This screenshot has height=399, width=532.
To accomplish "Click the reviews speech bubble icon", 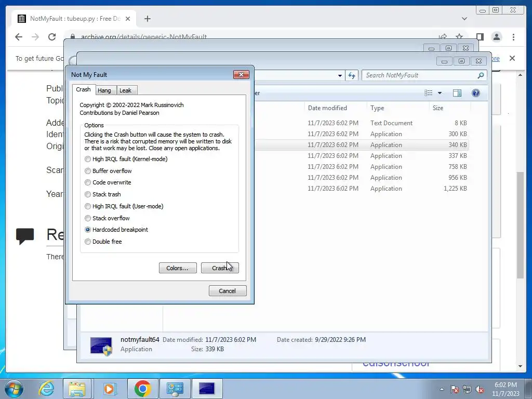I will pos(25,236).
